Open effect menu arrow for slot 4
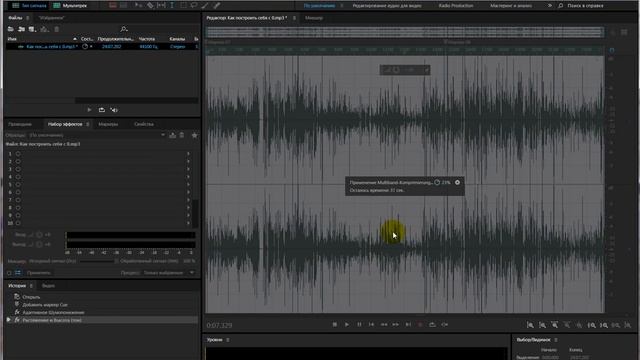Image resolution: width=640 pixels, height=360 pixels. (188, 177)
